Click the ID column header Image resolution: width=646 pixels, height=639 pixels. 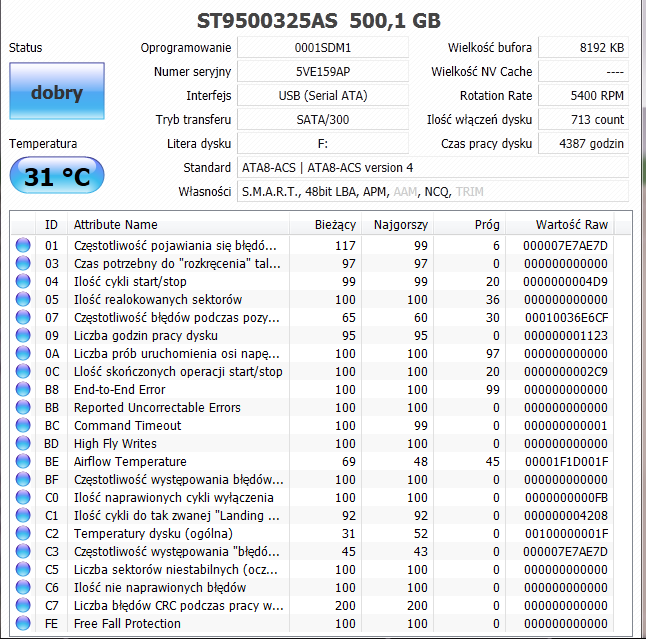coord(51,225)
